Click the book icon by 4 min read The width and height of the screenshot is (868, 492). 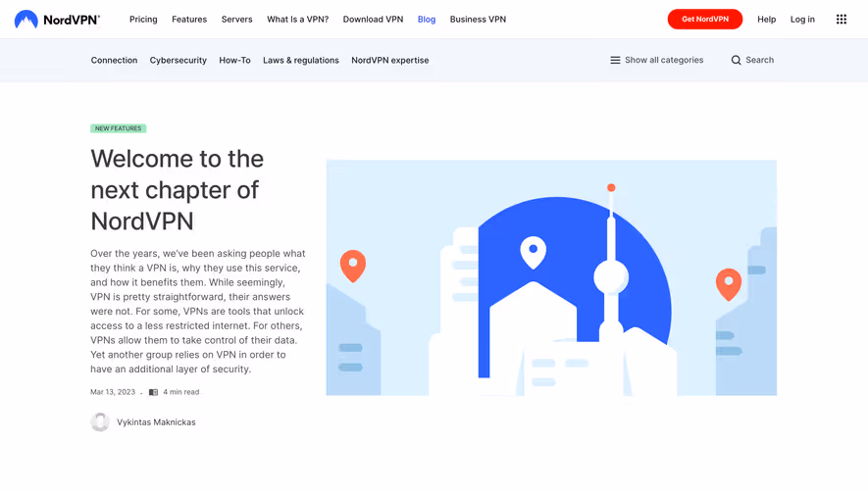point(153,392)
